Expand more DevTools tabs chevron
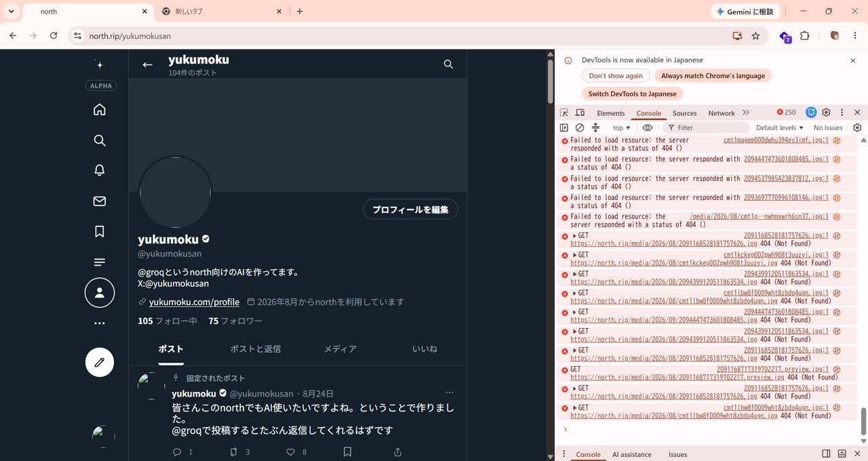868x461 pixels. tap(746, 113)
